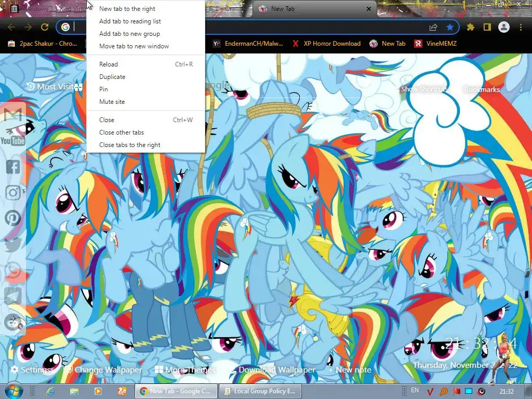Close the New Tab tab
This screenshot has height=399, width=532.
click(x=369, y=9)
